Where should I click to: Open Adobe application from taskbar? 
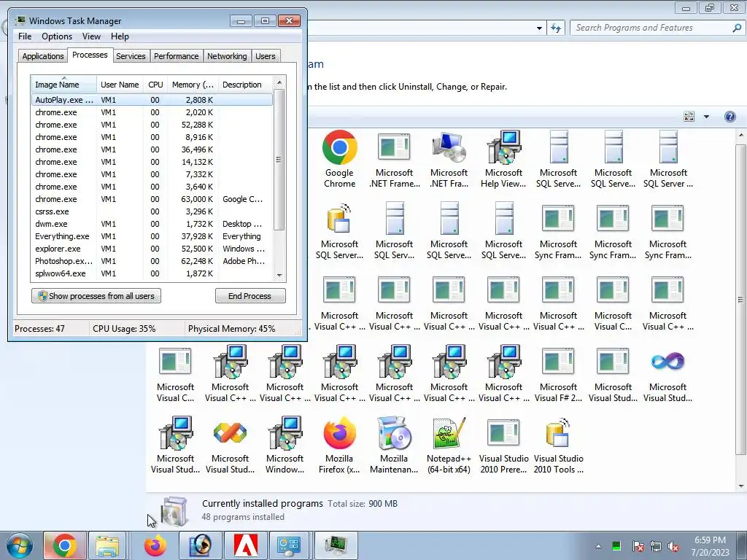(246, 545)
